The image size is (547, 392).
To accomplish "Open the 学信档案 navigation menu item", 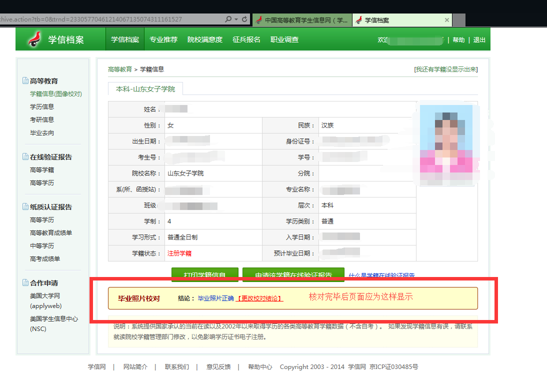I will 125,39.
